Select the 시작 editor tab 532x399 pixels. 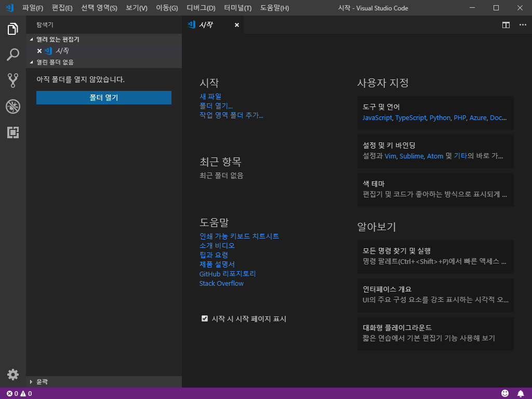pyautogui.click(x=212, y=25)
